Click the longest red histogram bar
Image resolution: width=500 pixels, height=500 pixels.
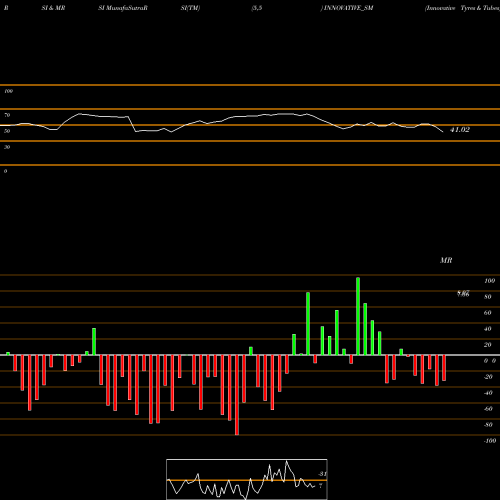pyautogui.click(x=237, y=395)
